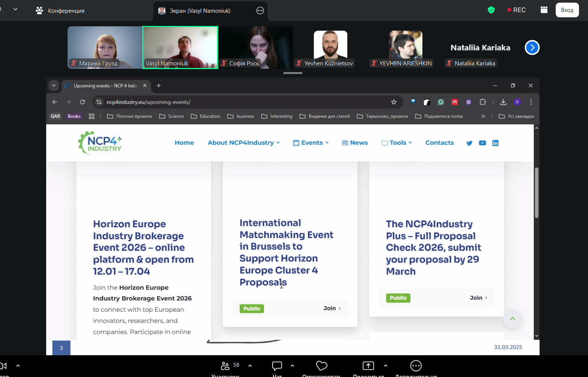Click the LinkedIn icon in site header
The width and height of the screenshot is (588, 377).
[495, 143]
